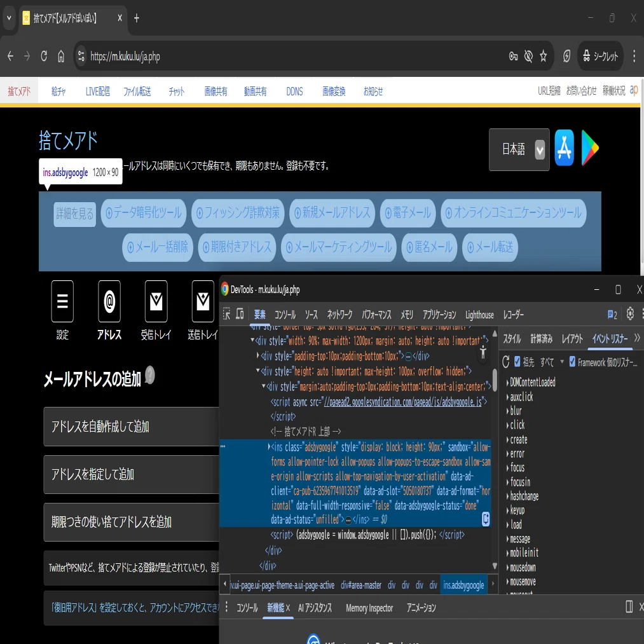The width and height of the screenshot is (644, 644).
Task: Open the googlesyndication adsbygoogle.js script link
Action: (403, 402)
